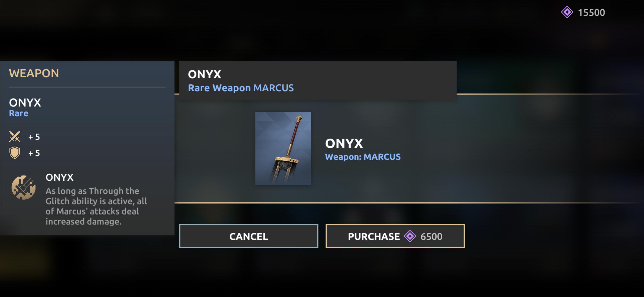Click the ONYX ability name heading
The width and height of the screenshot is (644, 297).
[59, 177]
